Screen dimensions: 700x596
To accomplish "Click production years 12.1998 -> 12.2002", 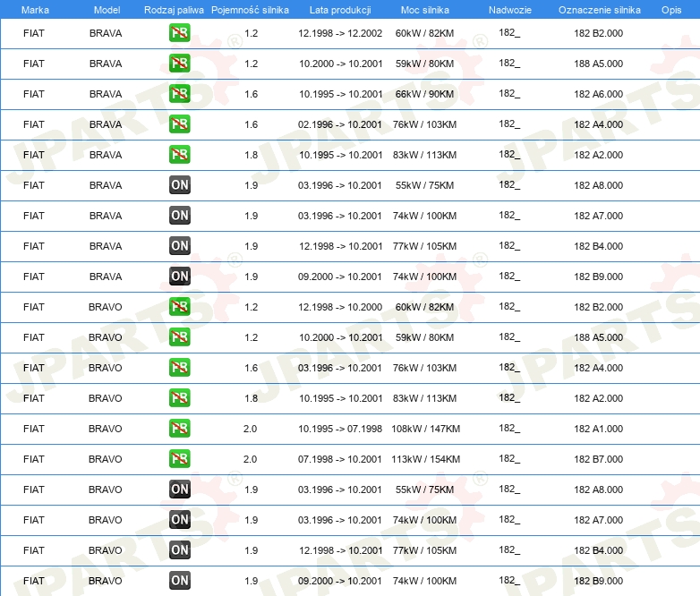I will [340, 33].
